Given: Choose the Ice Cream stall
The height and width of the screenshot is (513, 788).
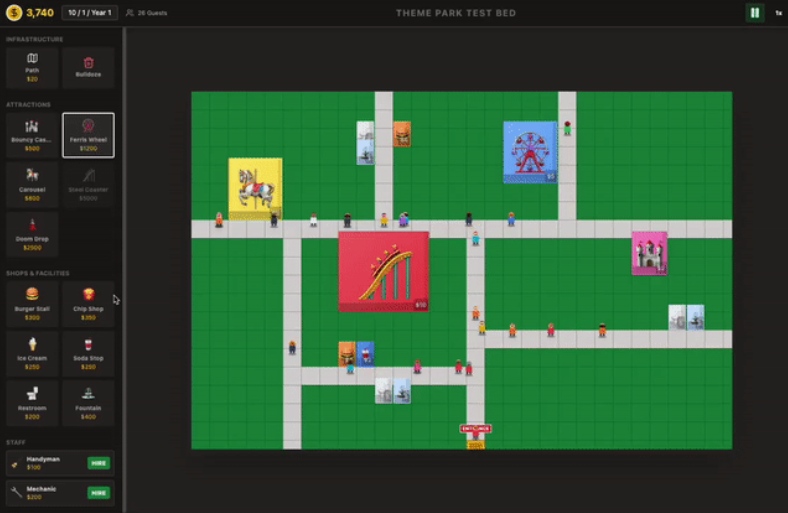Looking at the screenshot, I should pyautogui.click(x=32, y=353).
